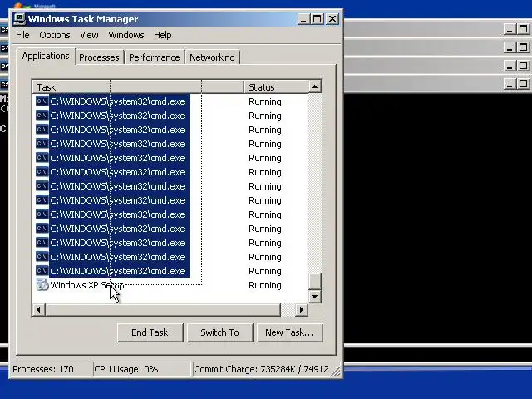Click the New Task... button
The height and width of the screenshot is (399, 532).
[x=289, y=332]
